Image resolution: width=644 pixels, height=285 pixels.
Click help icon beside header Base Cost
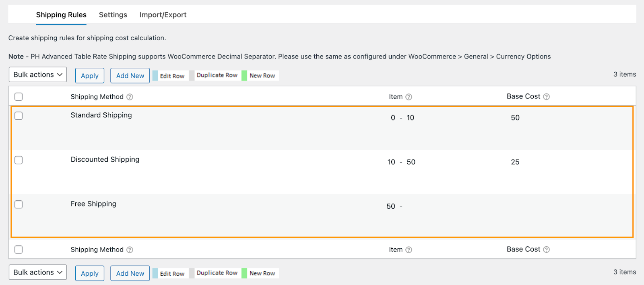coord(546,97)
